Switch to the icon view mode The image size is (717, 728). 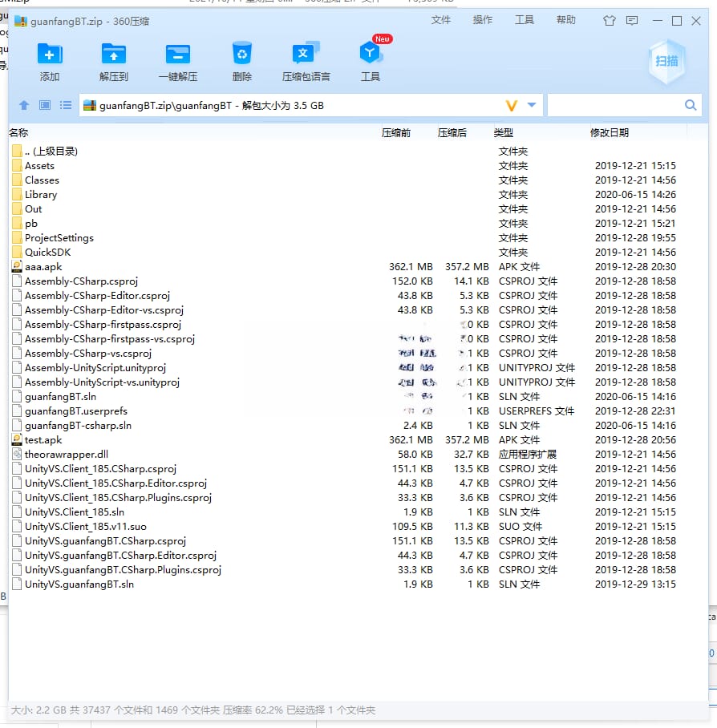tap(45, 105)
